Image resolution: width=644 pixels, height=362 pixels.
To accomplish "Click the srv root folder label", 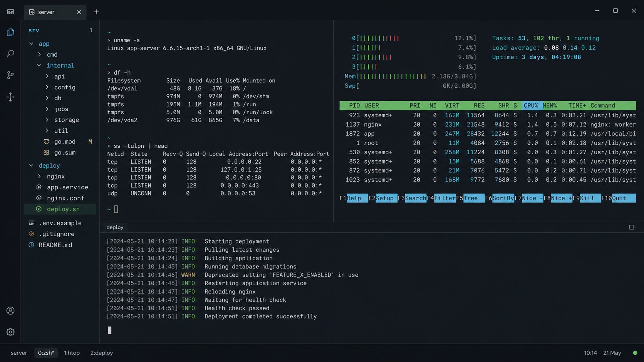I will point(34,30).
